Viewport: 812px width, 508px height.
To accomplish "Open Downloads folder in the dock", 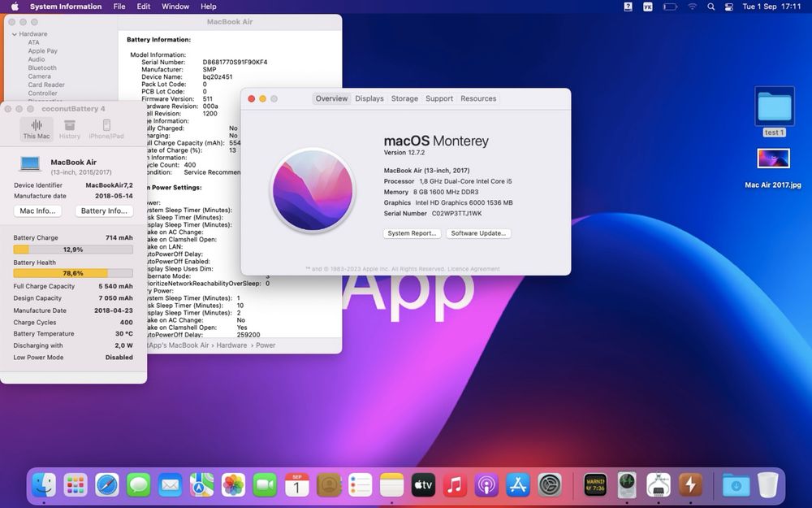I will (736, 486).
